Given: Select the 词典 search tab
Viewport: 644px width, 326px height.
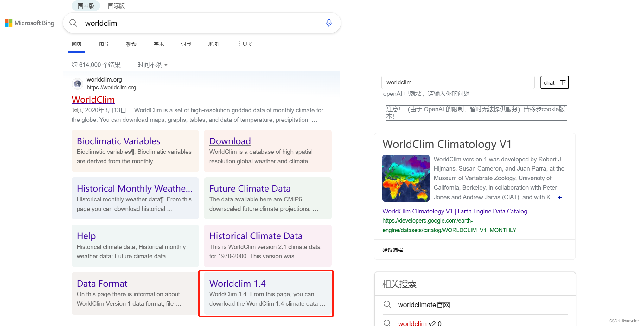Looking at the screenshot, I should click(186, 44).
